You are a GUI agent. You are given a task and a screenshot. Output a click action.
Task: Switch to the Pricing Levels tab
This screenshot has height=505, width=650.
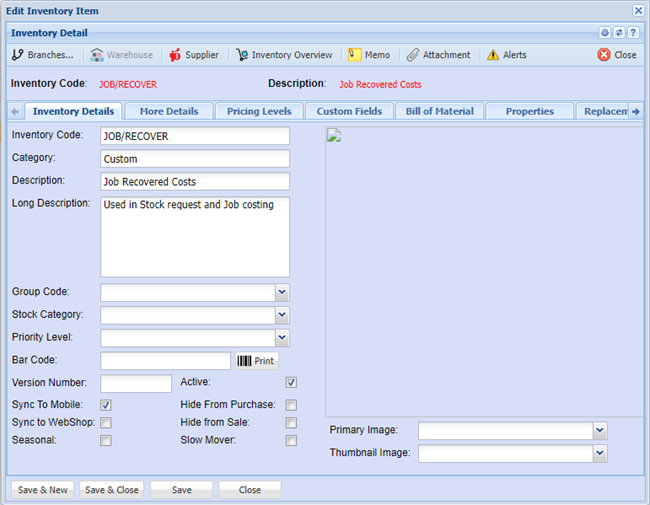259,111
